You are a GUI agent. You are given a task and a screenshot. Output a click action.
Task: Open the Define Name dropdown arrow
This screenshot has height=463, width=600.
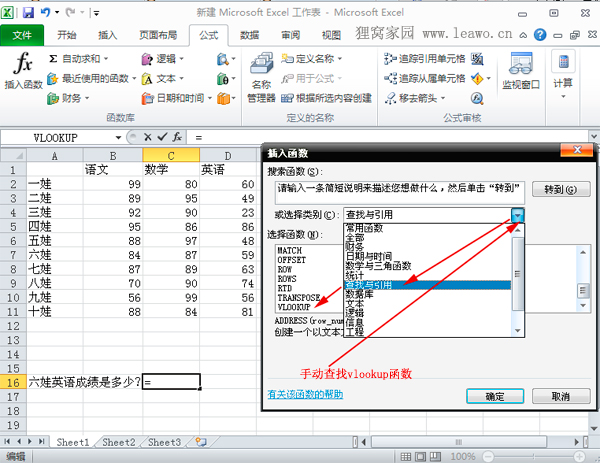(340, 59)
